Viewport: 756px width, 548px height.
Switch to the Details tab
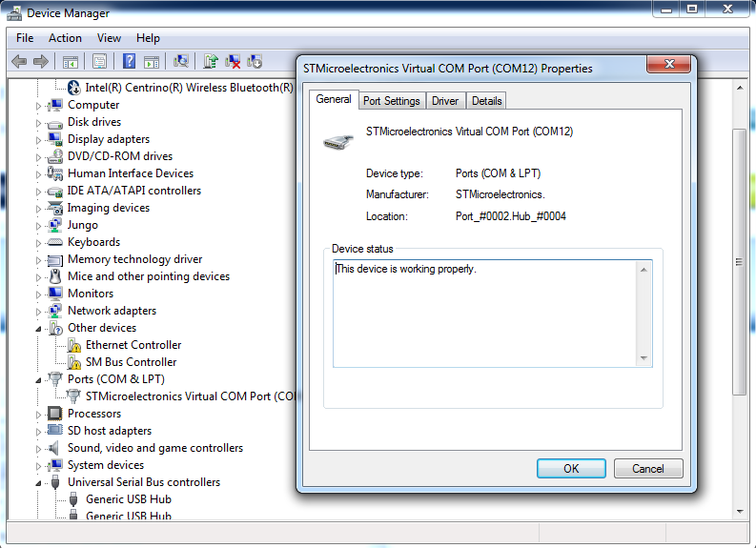486,101
